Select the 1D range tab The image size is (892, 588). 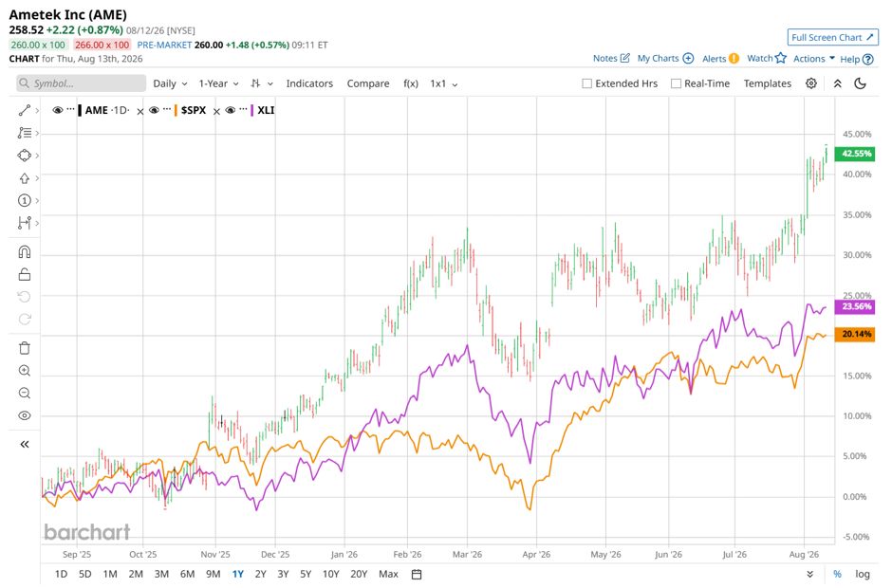(61, 575)
